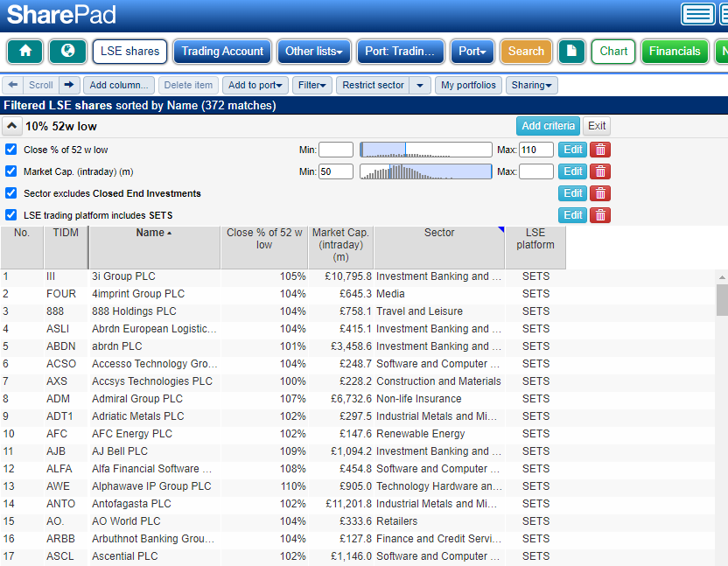Viewport: 728px width, 566px height.
Task: Uncheck the Close % of 52 w low criterion
Action: (x=11, y=150)
